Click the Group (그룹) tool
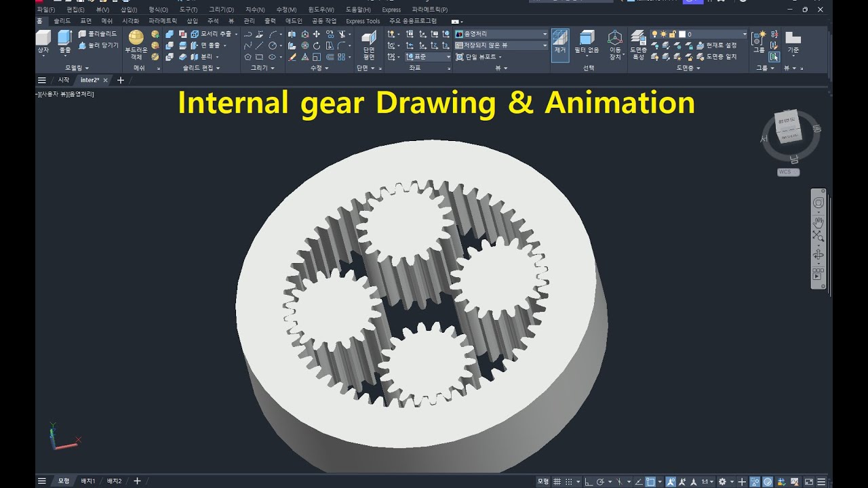 (x=759, y=41)
